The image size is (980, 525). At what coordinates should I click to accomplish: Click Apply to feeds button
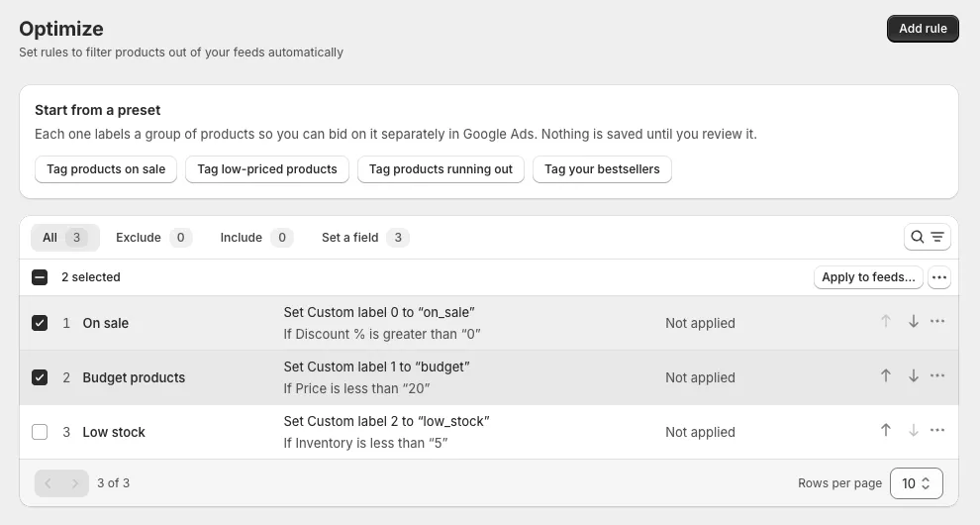click(868, 277)
